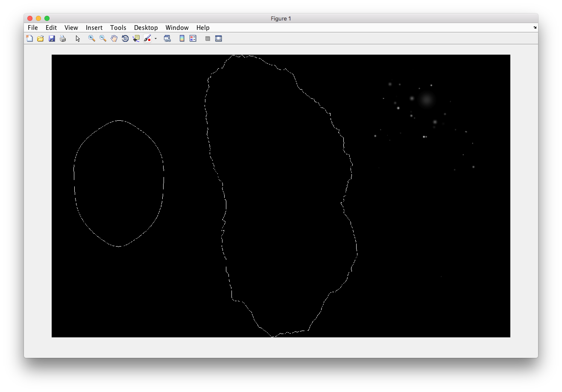Open the Tools menu

[x=118, y=28]
